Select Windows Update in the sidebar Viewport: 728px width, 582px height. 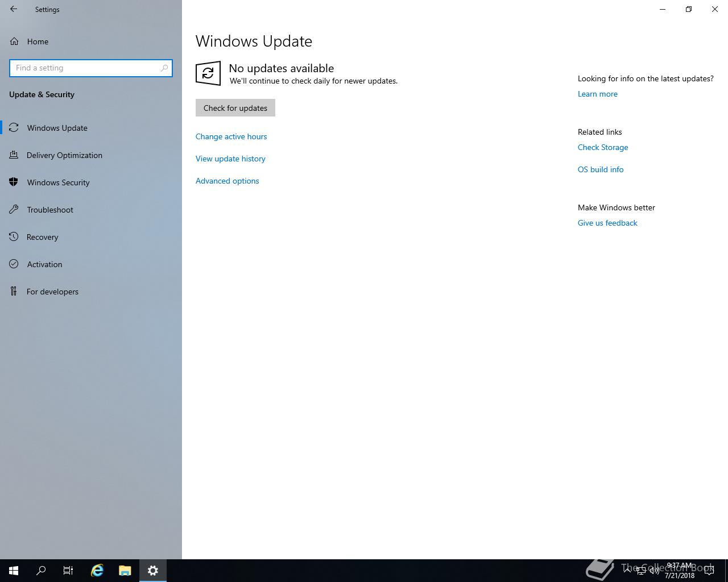click(91, 128)
